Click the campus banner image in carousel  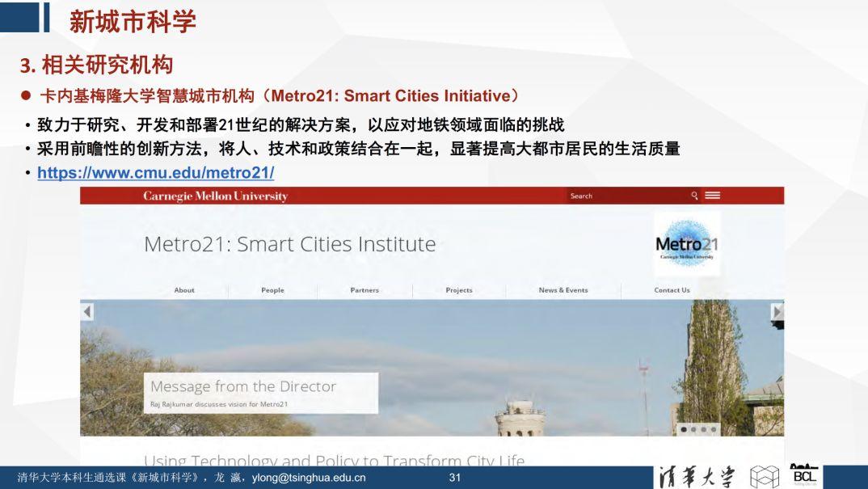click(432, 368)
